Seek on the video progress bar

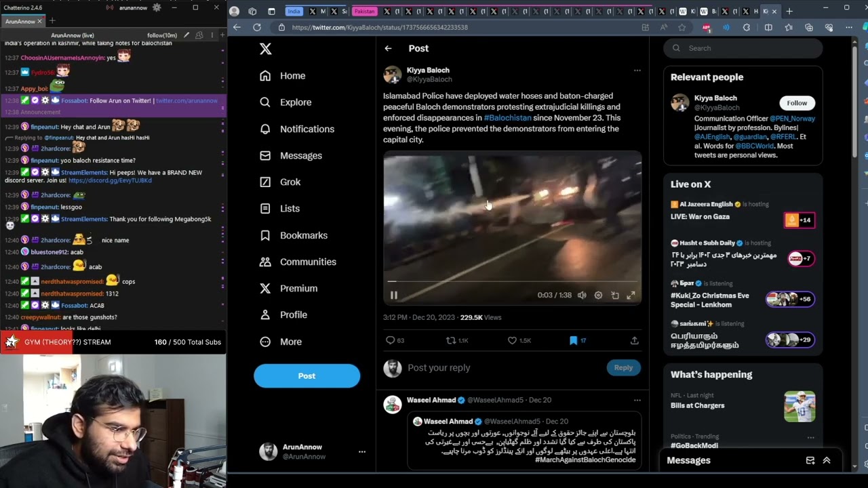coord(512,281)
